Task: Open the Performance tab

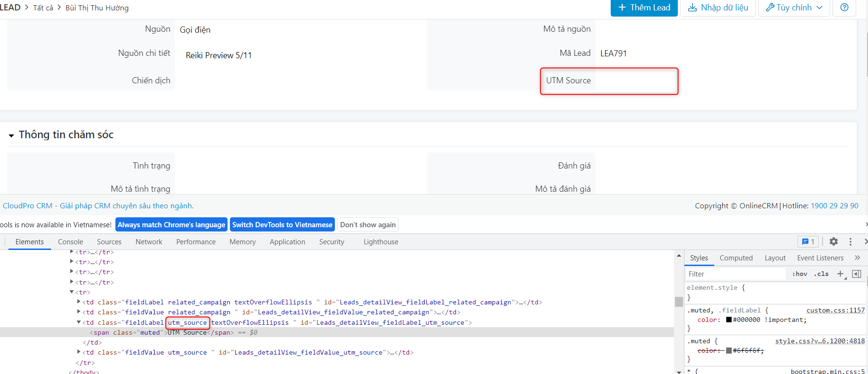Action: tap(196, 241)
